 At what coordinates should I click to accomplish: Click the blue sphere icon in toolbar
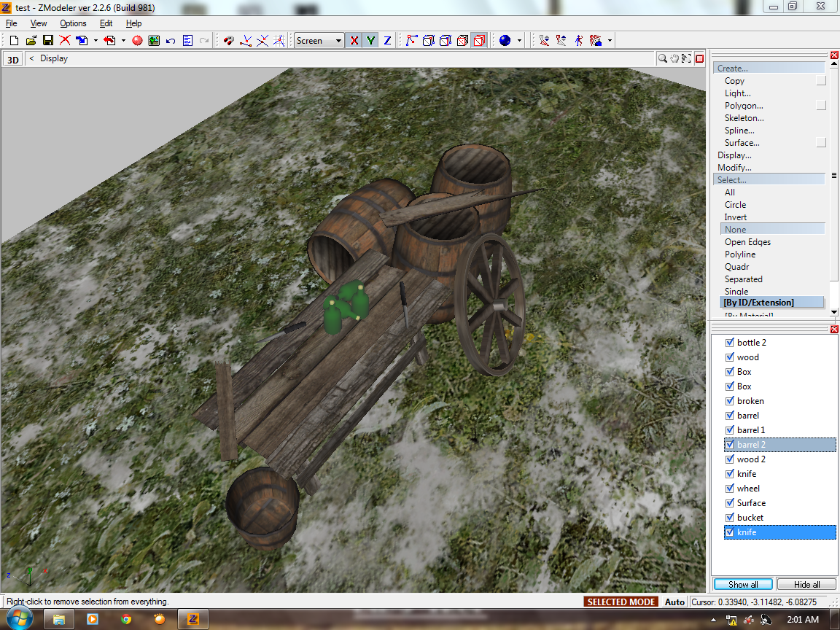click(x=505, y=41)
